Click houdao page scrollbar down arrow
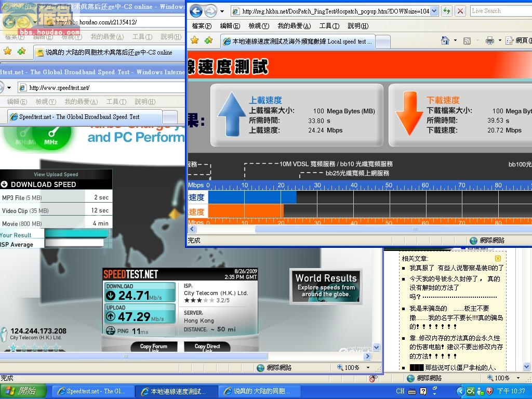Screen dimensions: 532x399 pos(526,366)
